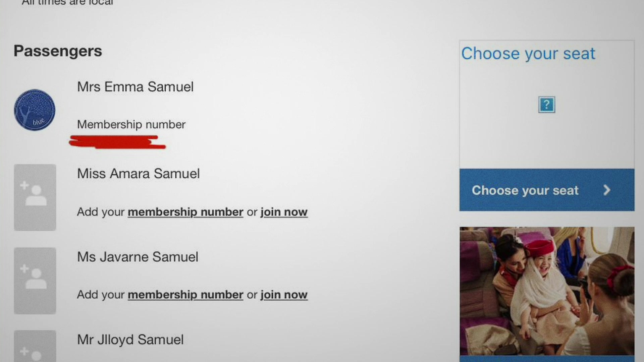Open the cabin crew promotional image
Screen dimensions: 644x362
click(547, 291)
